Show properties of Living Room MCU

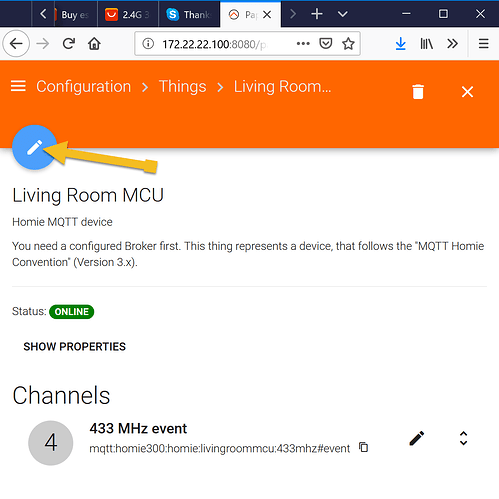point(75,347)
